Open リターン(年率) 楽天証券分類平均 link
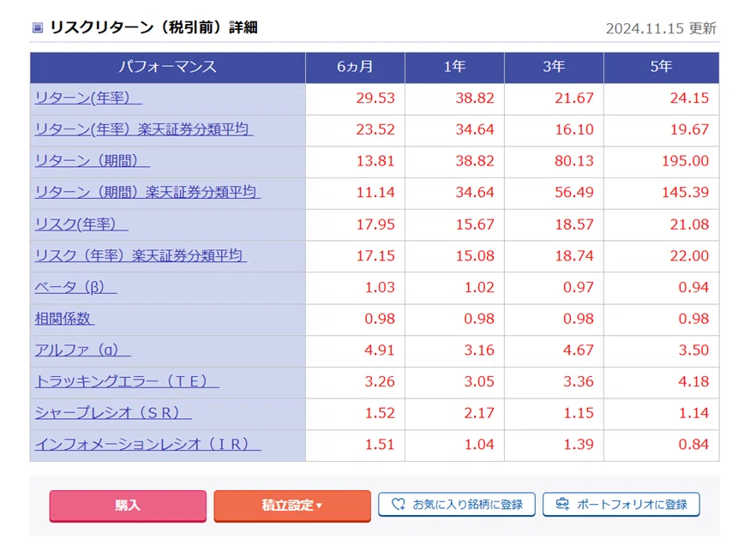Image resolution: width=756 pixels, height=551 pixels. click(144, 129)
